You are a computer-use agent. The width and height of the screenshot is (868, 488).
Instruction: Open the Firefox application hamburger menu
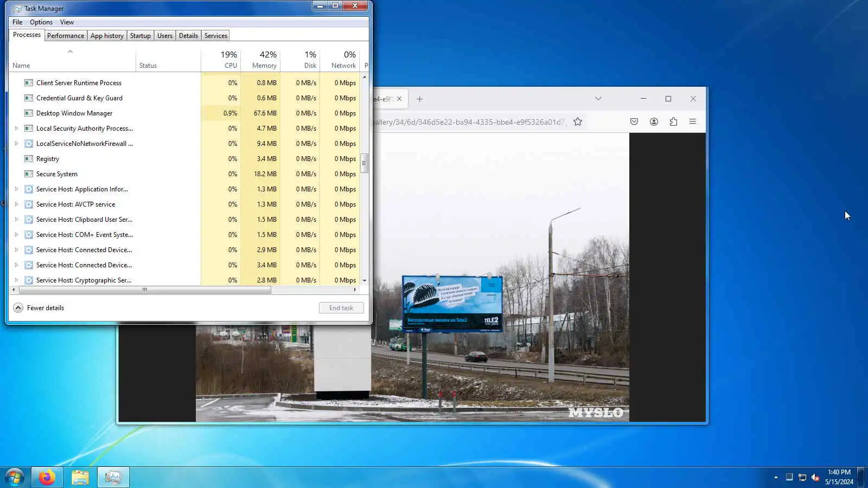click(x=693, y=122)
